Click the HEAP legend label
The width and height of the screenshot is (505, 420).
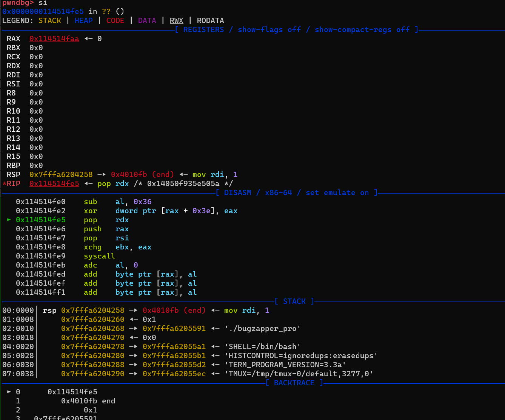point(84,21)
